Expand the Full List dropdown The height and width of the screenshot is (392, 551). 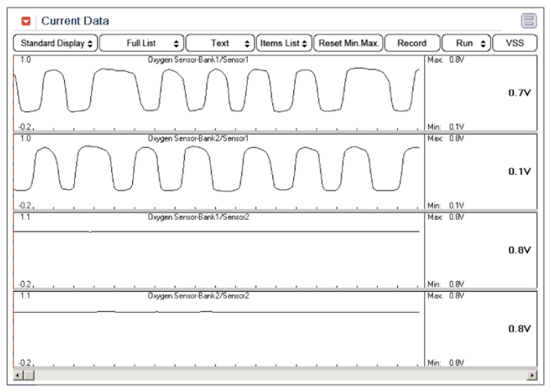click(141, 44)
